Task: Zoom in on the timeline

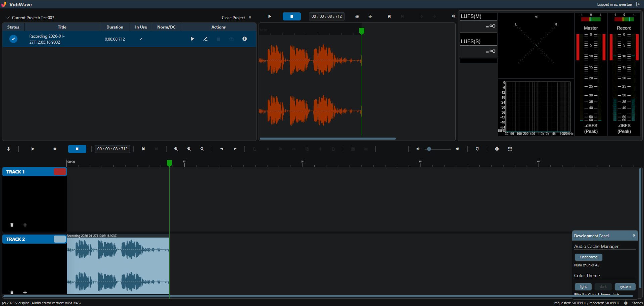Action: 176,149
